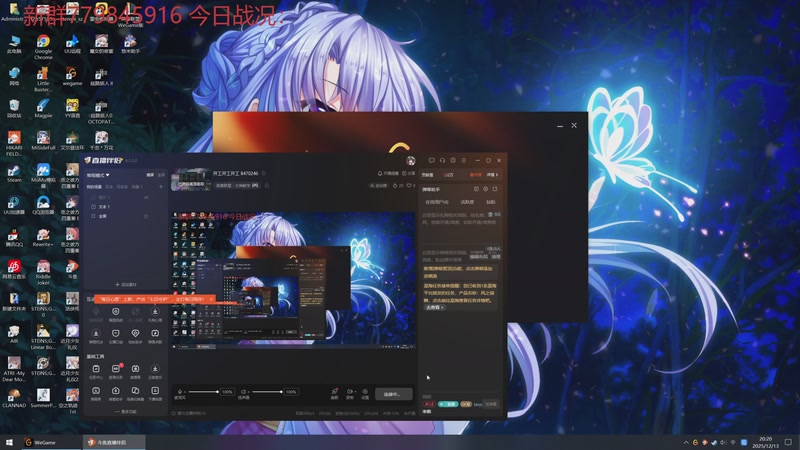This screenshot has width=800, height=450.
Task: Open CLANNAD desktop shortcut
Action: (14, 398)
